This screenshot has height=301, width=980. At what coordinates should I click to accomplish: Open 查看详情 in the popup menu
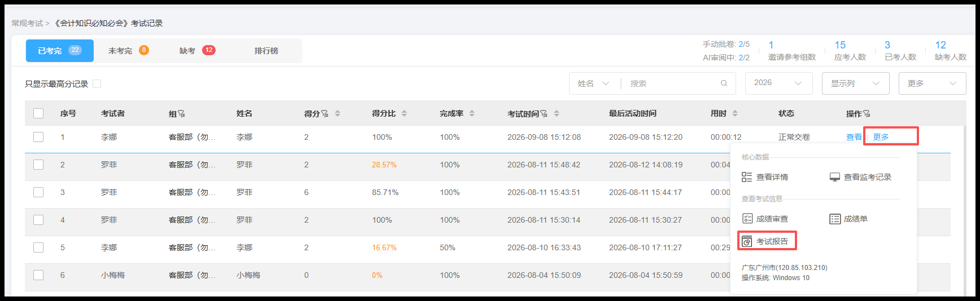tap(765, 177)
